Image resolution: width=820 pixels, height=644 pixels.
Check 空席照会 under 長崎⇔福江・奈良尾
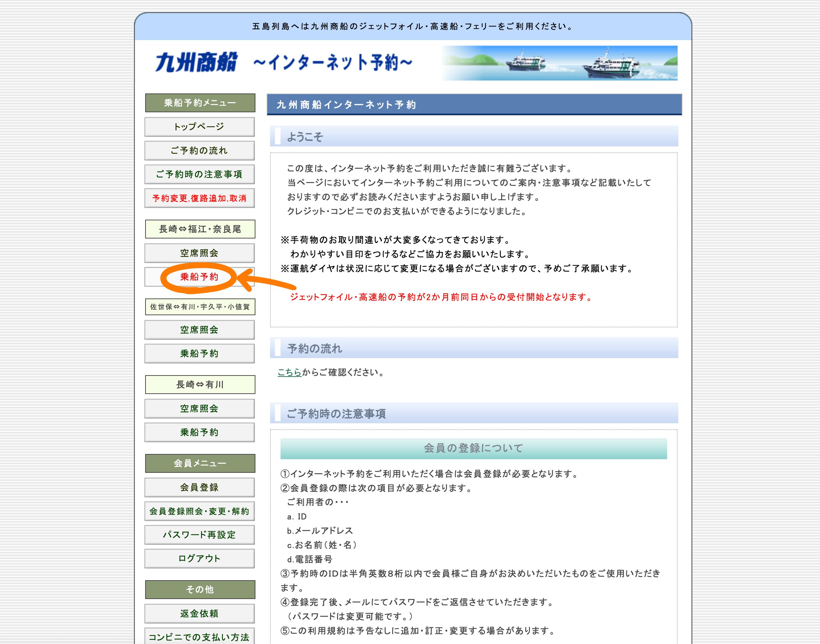tap(200, 253)
